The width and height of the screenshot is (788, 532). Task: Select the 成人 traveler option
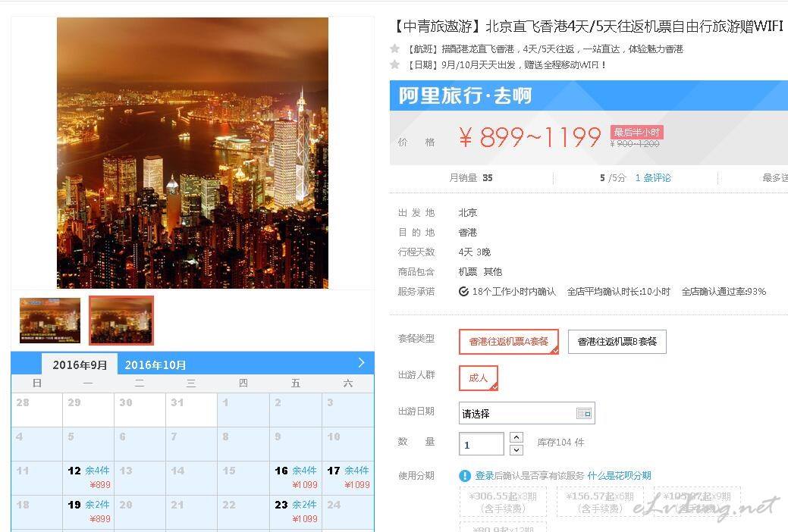[478, 377]
